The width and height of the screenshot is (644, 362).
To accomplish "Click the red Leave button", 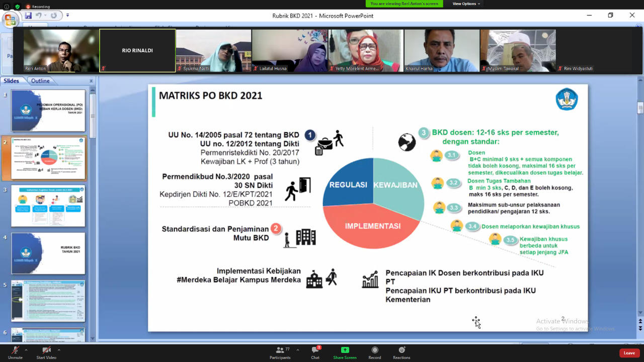I will (629, 353).
